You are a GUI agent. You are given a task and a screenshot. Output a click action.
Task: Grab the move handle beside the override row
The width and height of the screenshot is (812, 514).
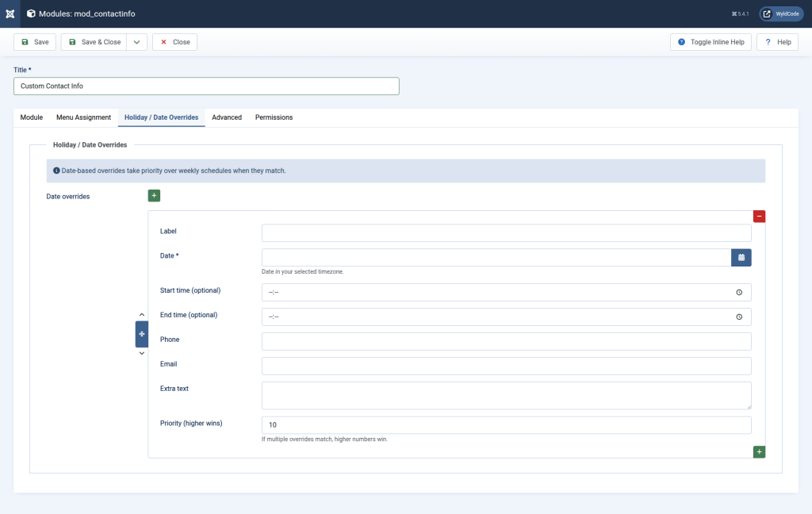[141, 334]
